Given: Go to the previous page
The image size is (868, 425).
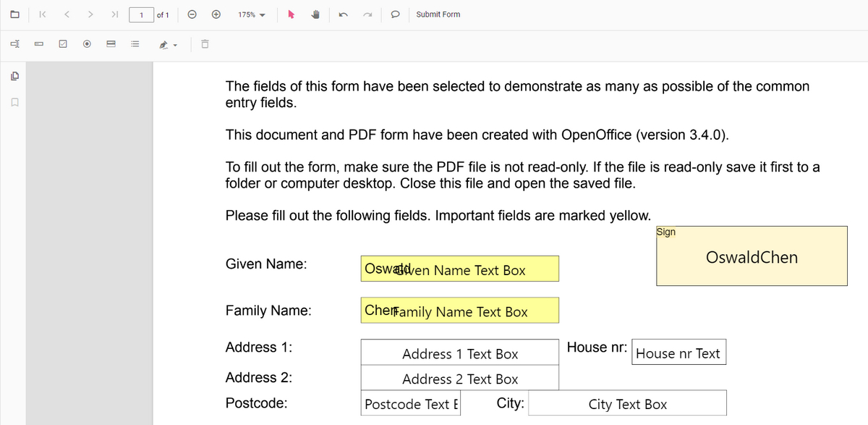Looking at the screenshot, I should (67, 14).
